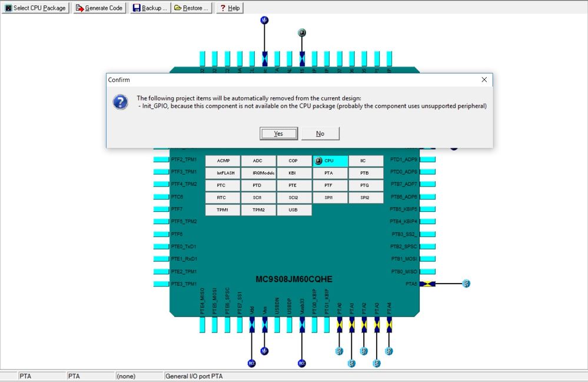Click the Backup toolbar button
The image size is (588, 382).
pyautogui.click(x=150, y=8)
